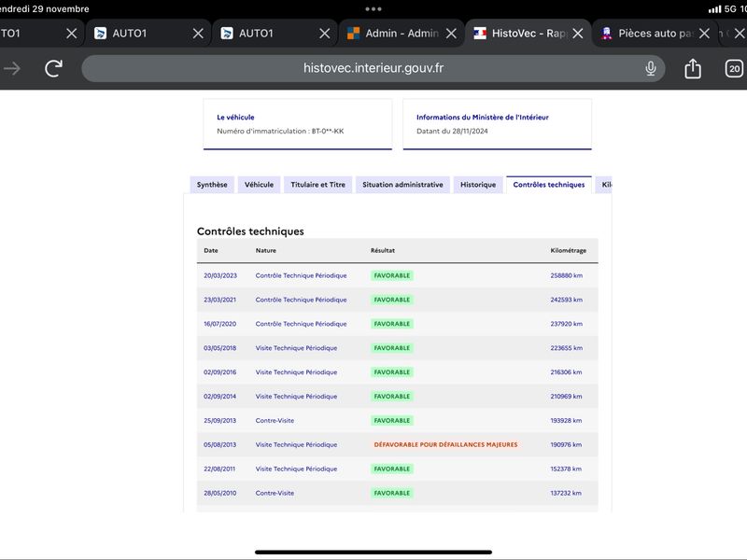Click FAVORABLE badge in the 20/03/2023 row
The image size is (747, 560).
[x=392, y=275]
